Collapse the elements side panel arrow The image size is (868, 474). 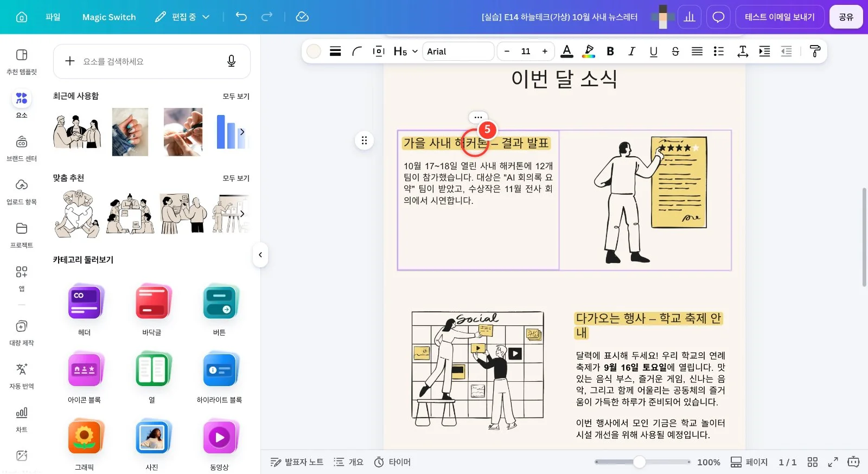[260, 255]
